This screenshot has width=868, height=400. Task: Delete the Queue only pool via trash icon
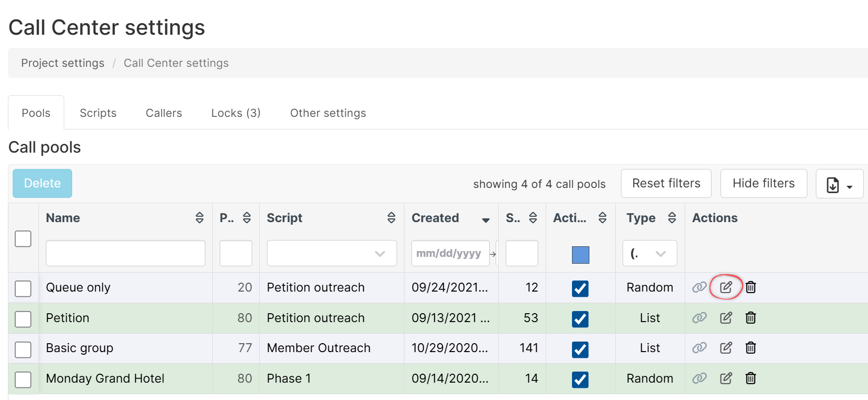[x=751, y=287]
